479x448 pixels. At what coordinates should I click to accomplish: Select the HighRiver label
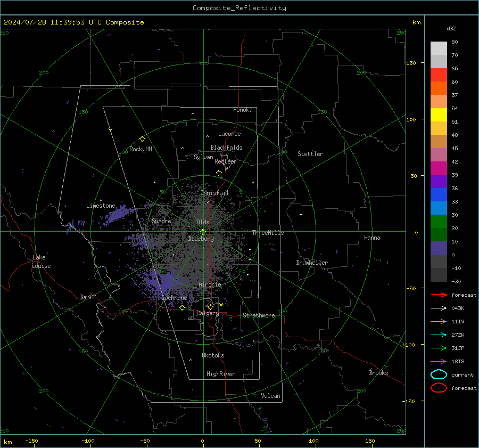pyautogui.click(x=221, y=374)
